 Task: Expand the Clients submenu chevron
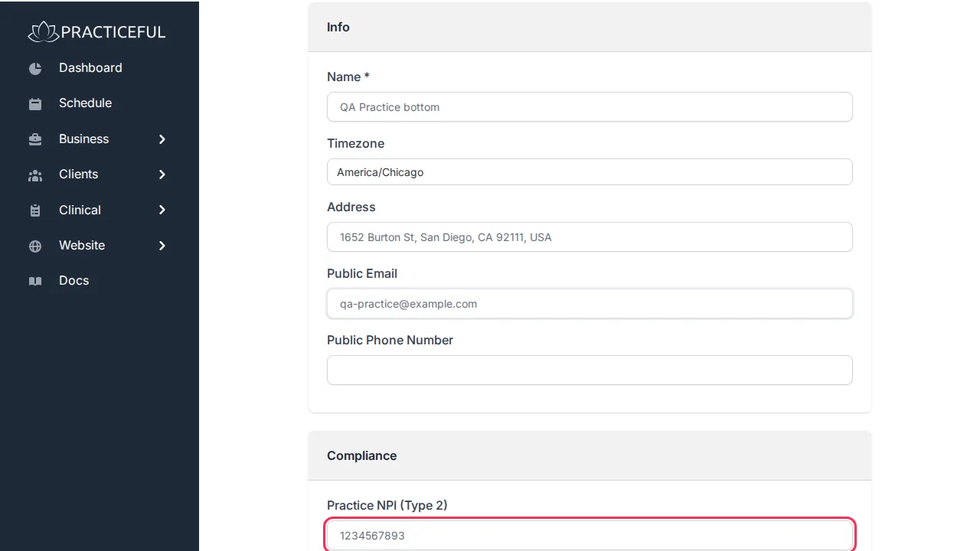coord(162,174)
